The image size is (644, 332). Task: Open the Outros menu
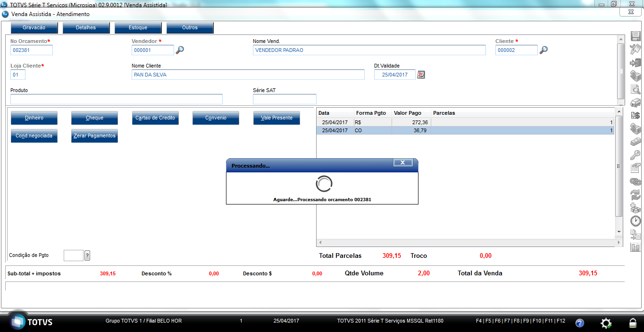190,28
